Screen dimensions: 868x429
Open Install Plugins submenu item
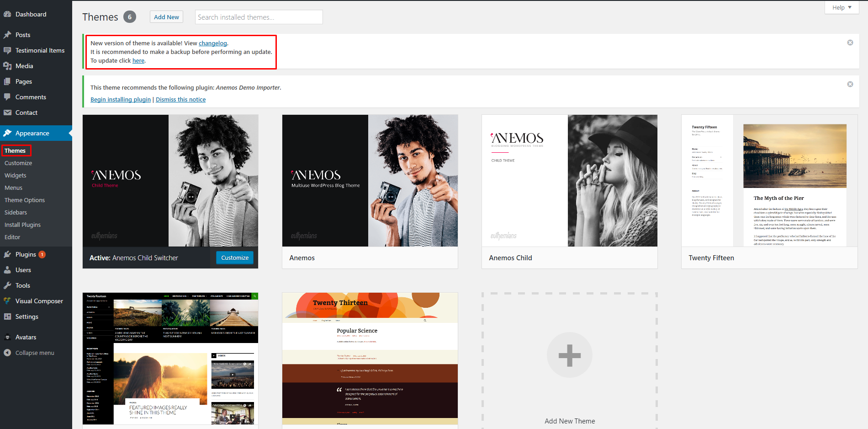tap(23, 225)
